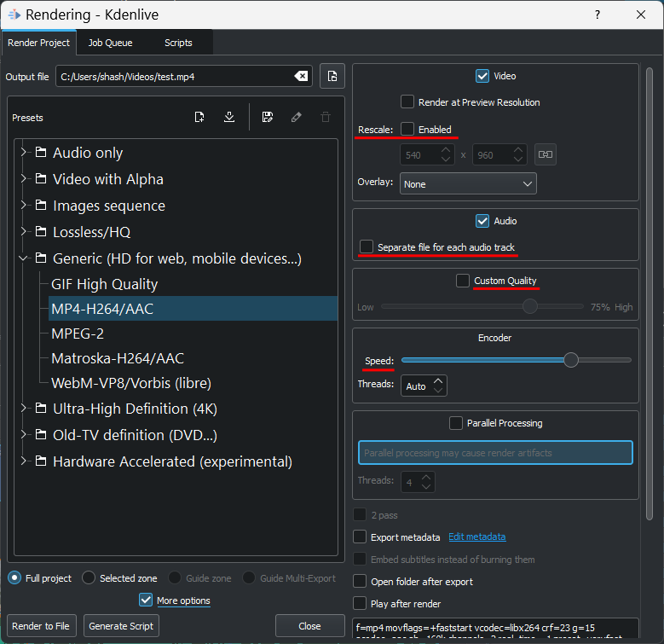This screenshot has height=644, width=664.
Task: Click the encoder Speed slider handle
Action: [x=571, y=361]
